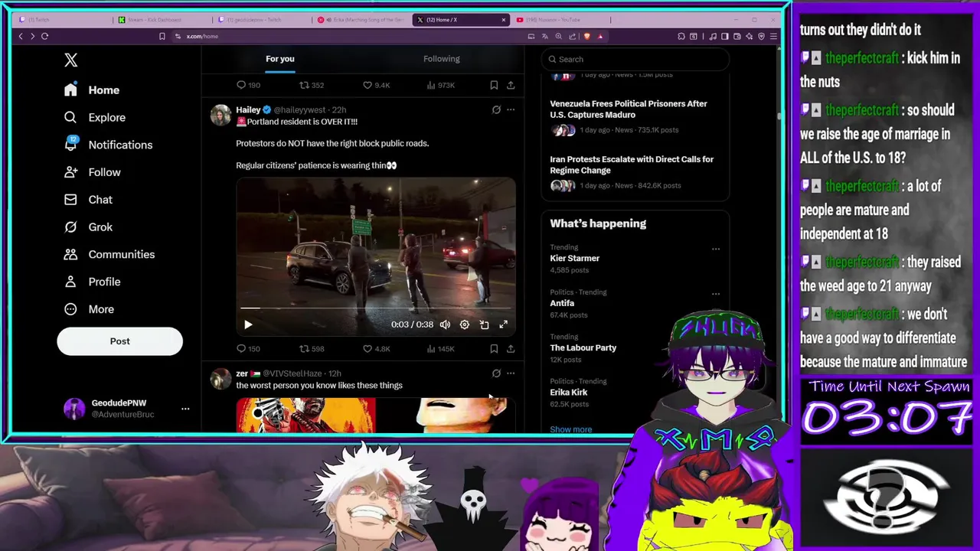Click the Brave Shields lion icon
The image size is (980, 551).
click(586, 36)
